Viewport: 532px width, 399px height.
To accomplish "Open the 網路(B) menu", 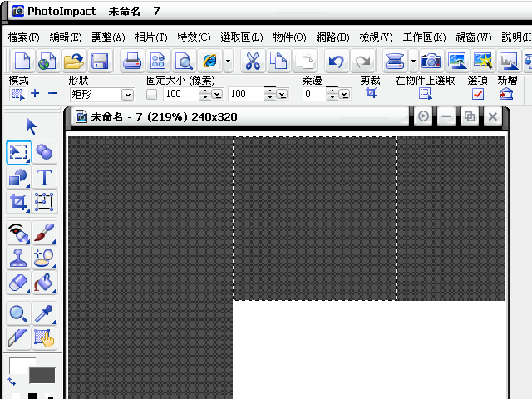I will (332, 37).
